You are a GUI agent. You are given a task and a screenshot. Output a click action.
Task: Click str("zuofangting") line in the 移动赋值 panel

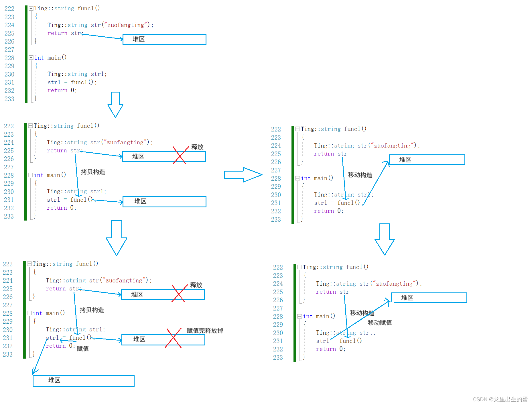[369, 284]
